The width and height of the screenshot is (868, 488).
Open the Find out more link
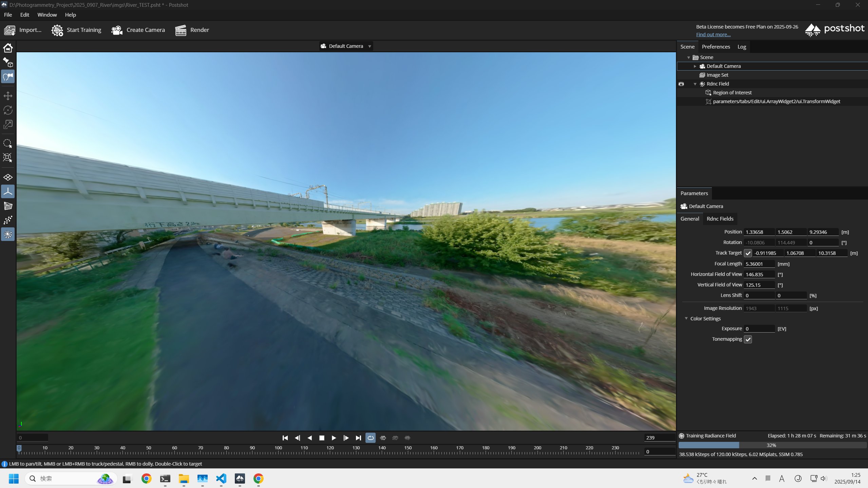tap(713, 35)
